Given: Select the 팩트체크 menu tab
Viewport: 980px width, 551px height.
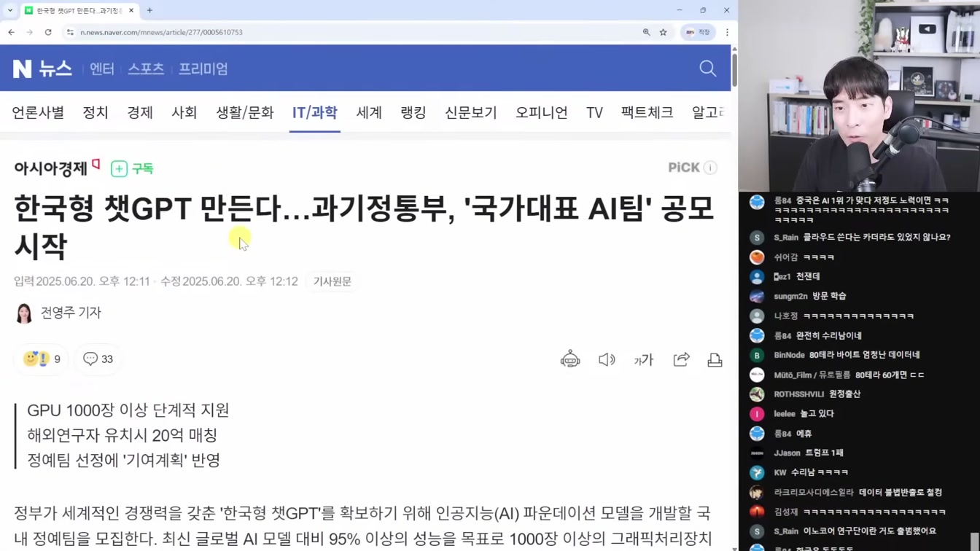Looking at the screenshot, I should pos(647,112).
